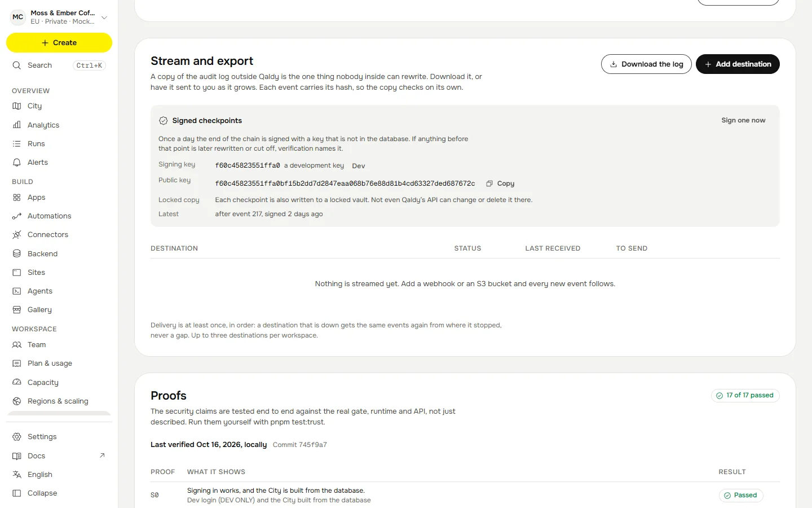Open the City overview map icon
Screen dimensions: 812x508
coord(17,106)
